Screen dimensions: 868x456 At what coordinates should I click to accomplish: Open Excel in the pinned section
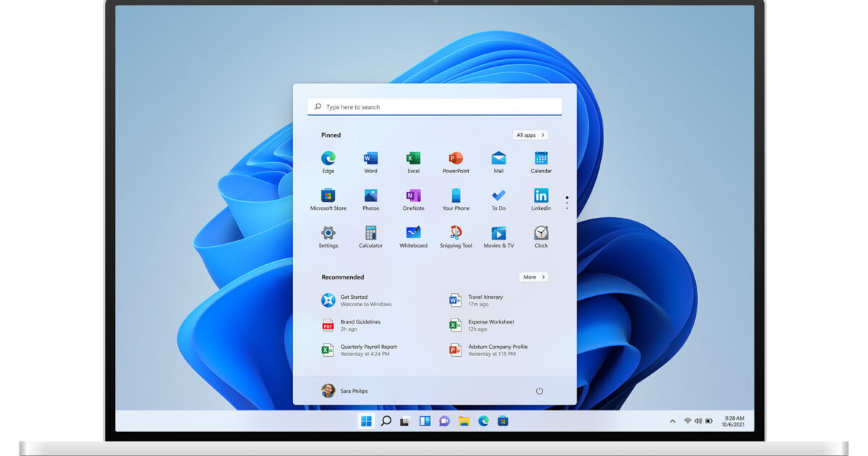click(x=413, y=159)
